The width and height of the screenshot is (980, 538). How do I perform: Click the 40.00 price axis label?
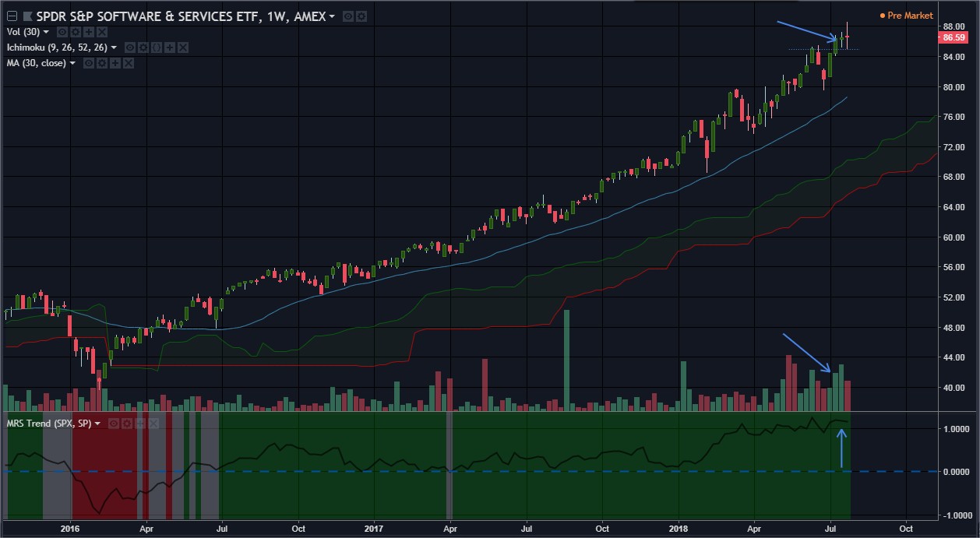click(x=954, y=388)
